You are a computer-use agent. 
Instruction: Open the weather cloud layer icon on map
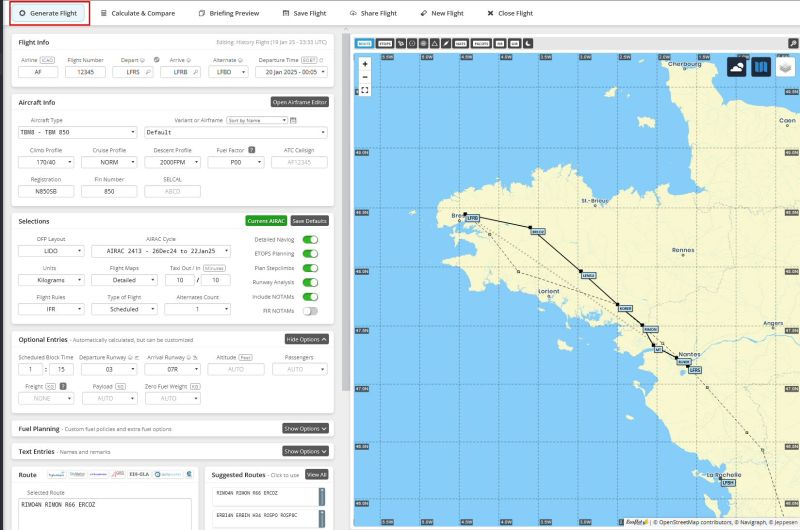(x=736, y=67)
